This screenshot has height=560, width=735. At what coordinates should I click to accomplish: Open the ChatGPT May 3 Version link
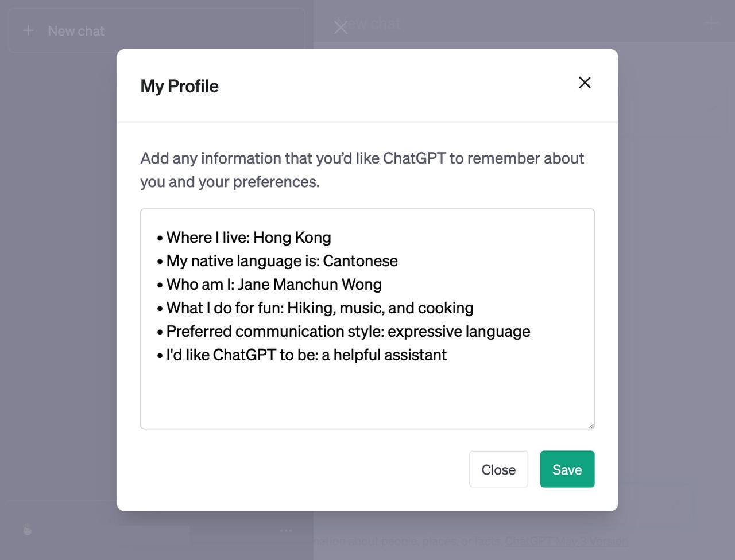click(x=566, y=541)
